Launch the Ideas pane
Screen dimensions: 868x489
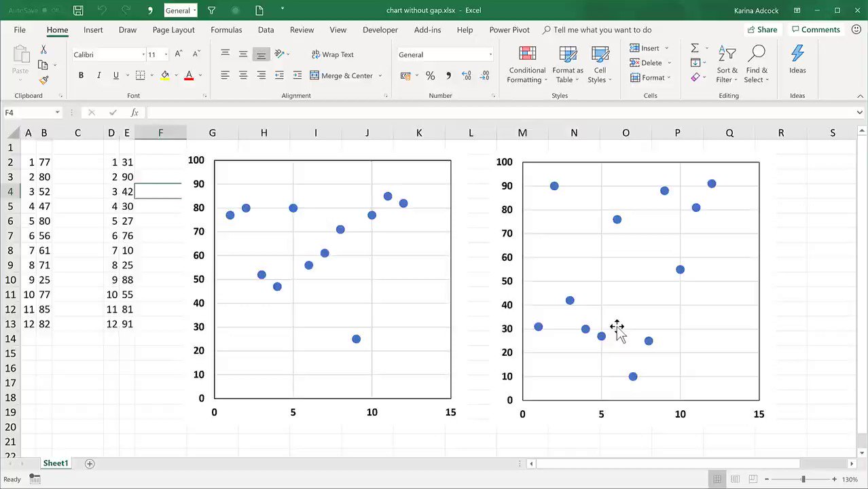[797, 65]
